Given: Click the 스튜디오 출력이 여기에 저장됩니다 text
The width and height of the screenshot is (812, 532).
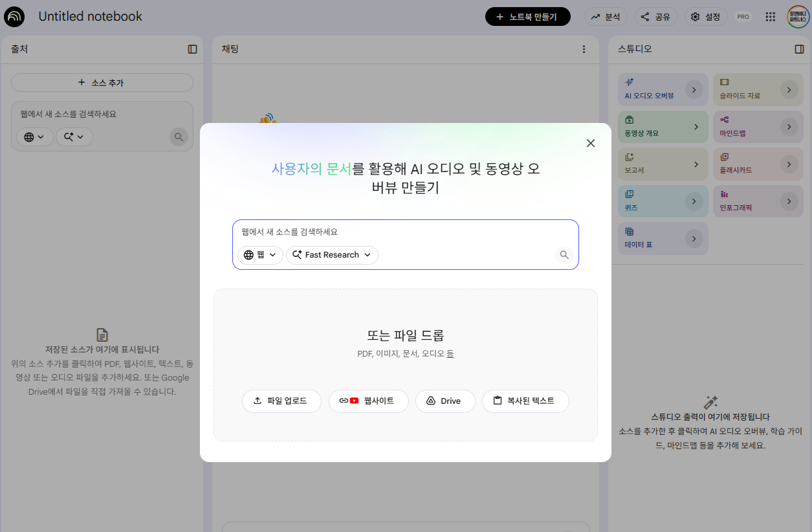Looking at the screenshot, I should point(710,417).
